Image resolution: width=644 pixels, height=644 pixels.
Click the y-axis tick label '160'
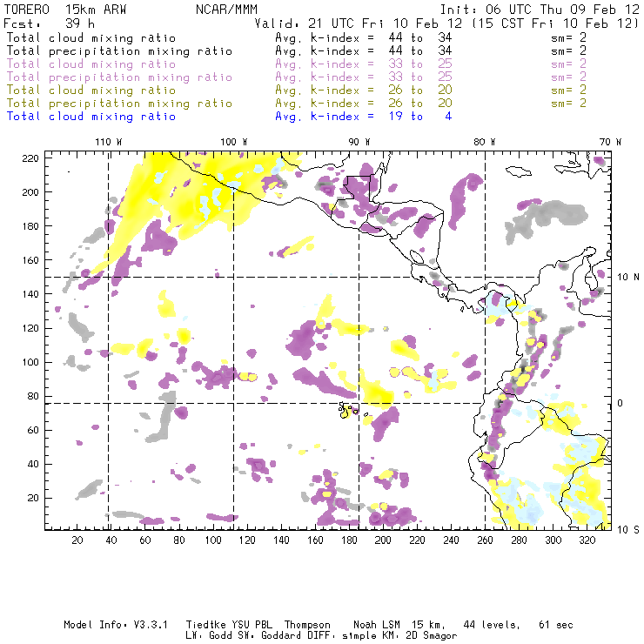coord(30,260)
